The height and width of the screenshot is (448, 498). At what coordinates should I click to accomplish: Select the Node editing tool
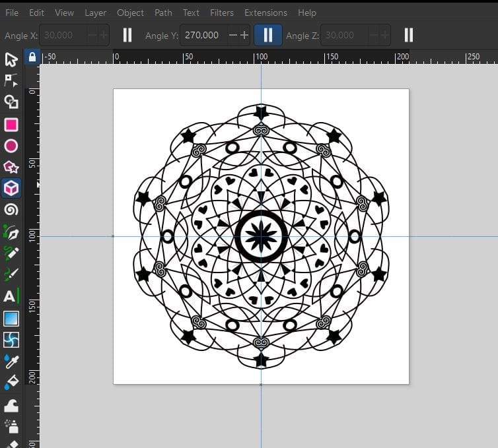[11, 80]
